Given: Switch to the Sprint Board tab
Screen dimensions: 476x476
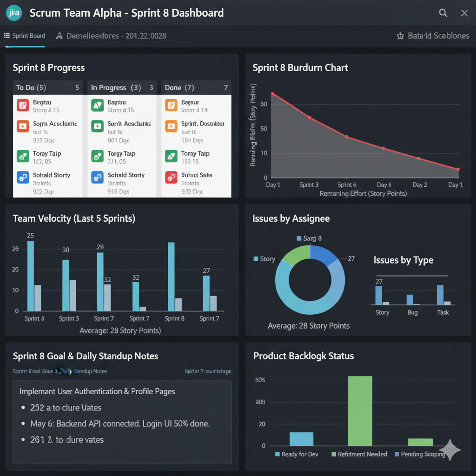Looking at the screenshot, I should tap(25, 36).
